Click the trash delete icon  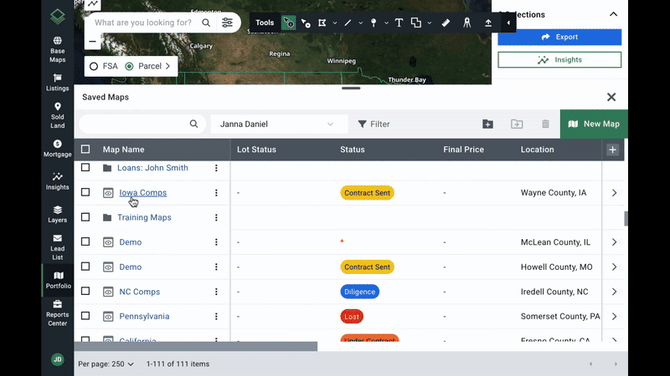click(545, 124)
